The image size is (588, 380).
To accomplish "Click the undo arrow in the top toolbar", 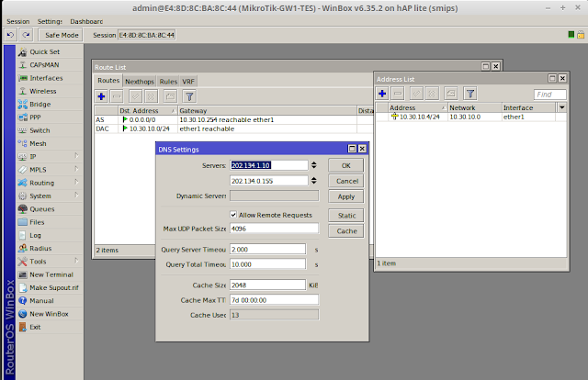I will (x=10, y=35).
